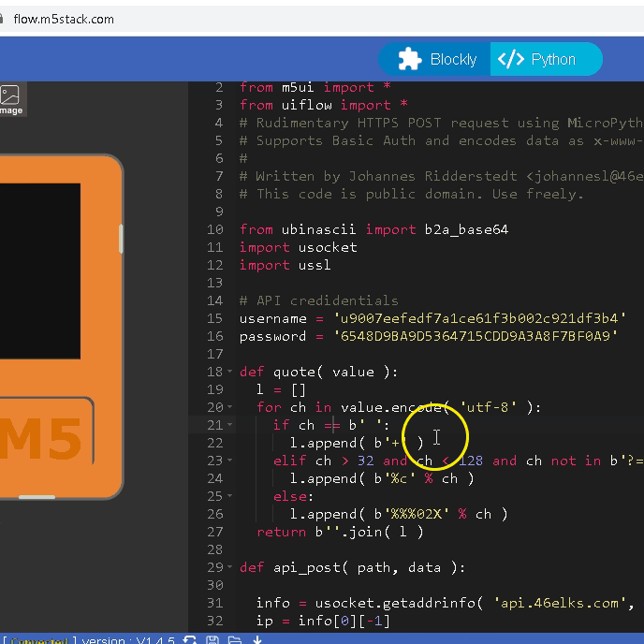Click line number 9 in the gutter
Image resolution: width=644 pixels, height=644 pixels.
pos(219,212)
